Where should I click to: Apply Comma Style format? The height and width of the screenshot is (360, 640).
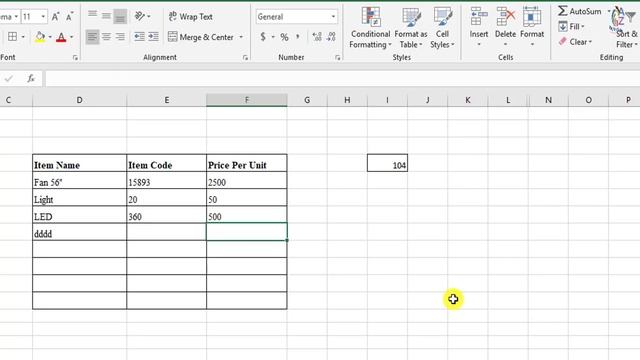click(x=298, y=37)
